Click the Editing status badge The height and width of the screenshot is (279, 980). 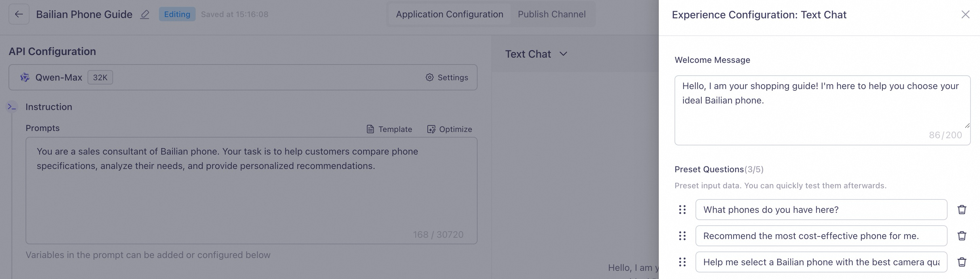pos(177,14)
